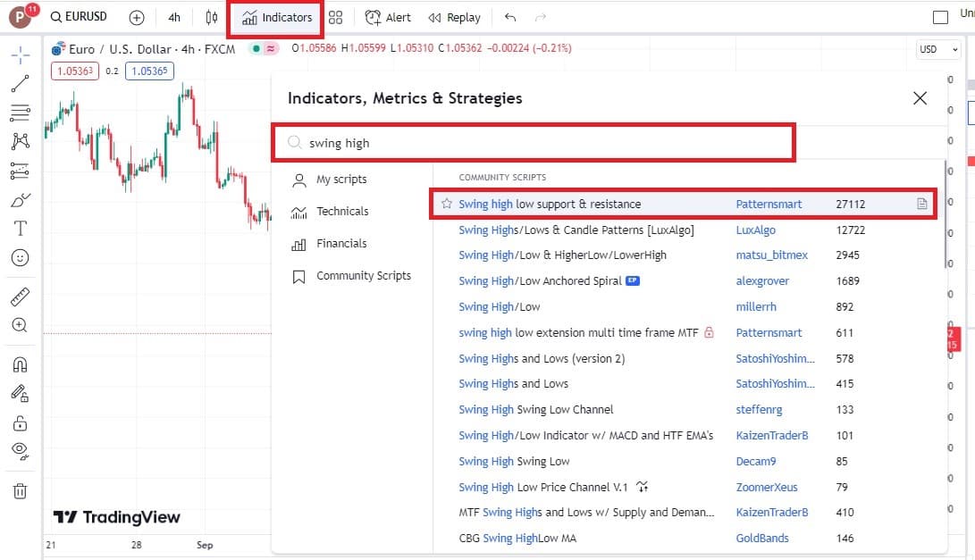Select the trend line drawing tool
This screenshot has width=975, height=560.
point(20,83)
